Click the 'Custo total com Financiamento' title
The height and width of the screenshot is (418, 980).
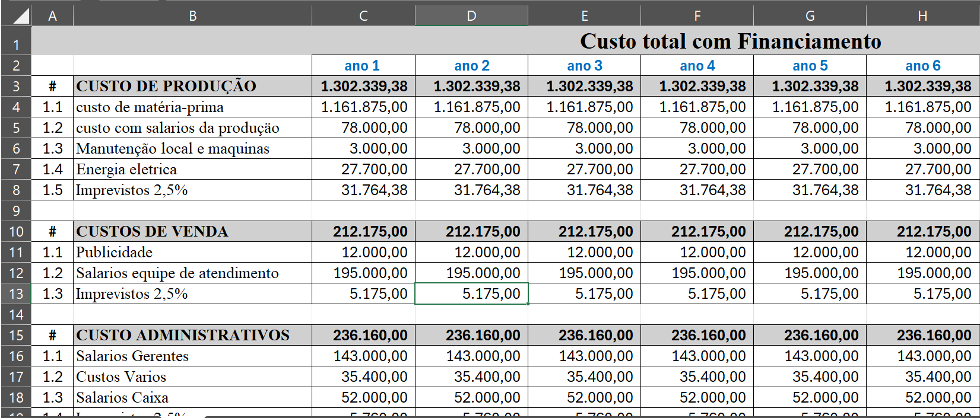[730, 42]
